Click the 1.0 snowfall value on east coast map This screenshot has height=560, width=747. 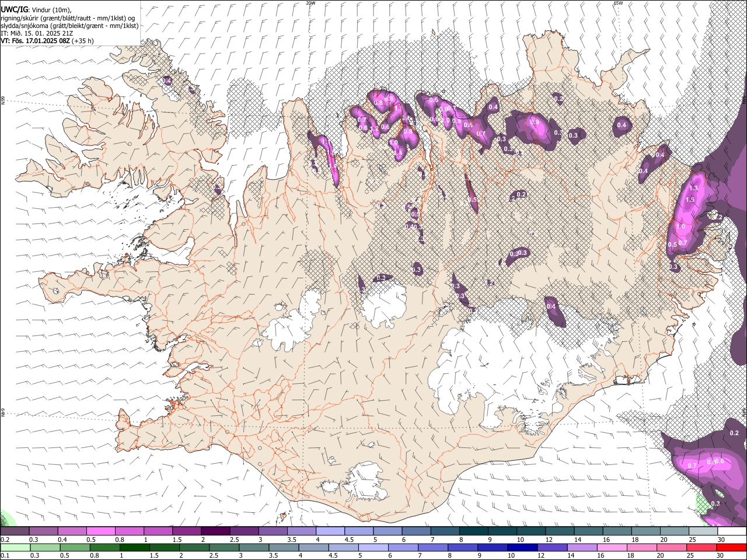pos(680,227)
